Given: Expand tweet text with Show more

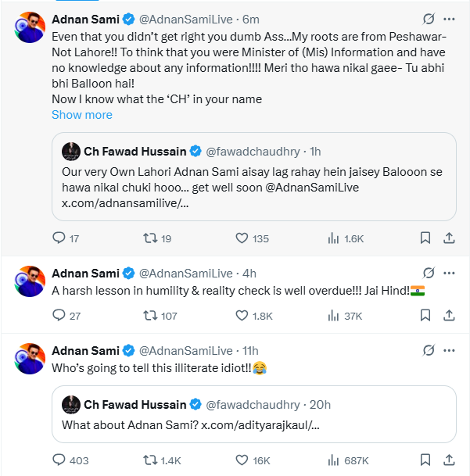Looking at the screenshot, I should 82,115.
